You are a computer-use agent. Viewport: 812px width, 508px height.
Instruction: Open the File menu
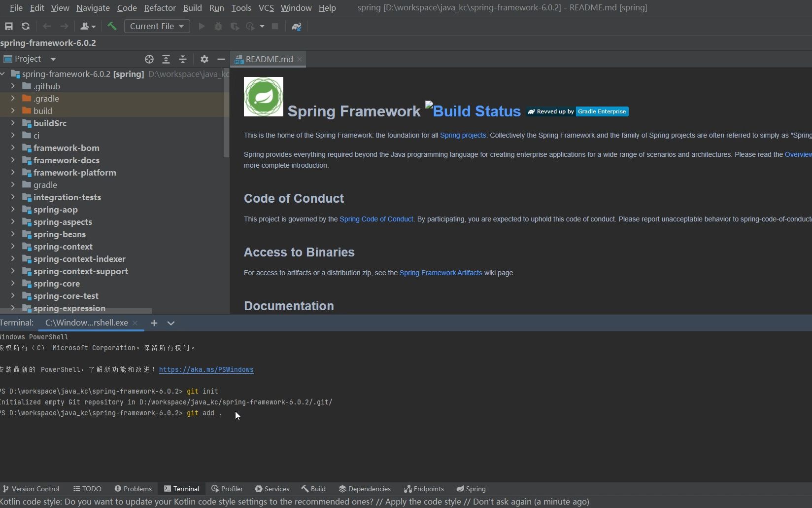tap(16, 8)
